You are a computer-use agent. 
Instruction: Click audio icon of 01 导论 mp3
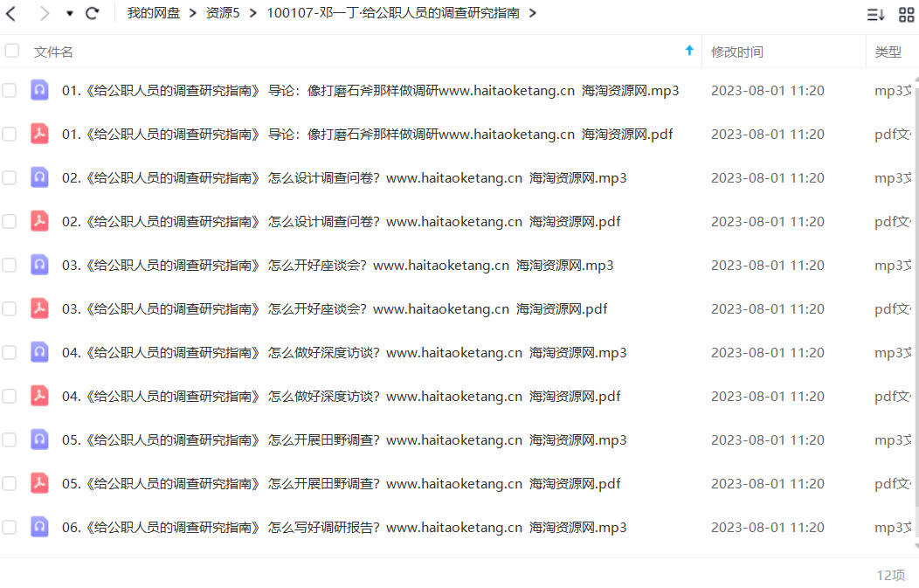pos(39,90)
